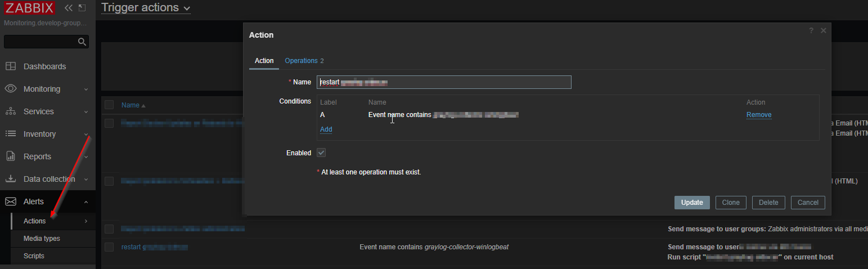Click the Zabbix logo
The image size is (868, 269).
(x=30, y=8)
